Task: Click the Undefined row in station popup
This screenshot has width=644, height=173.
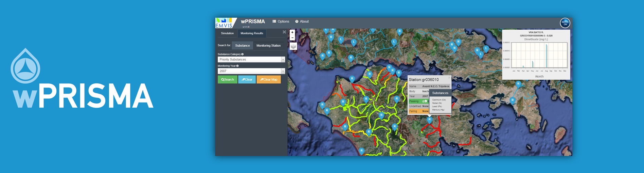Action: pyautogui.click(x=419, y=106)
